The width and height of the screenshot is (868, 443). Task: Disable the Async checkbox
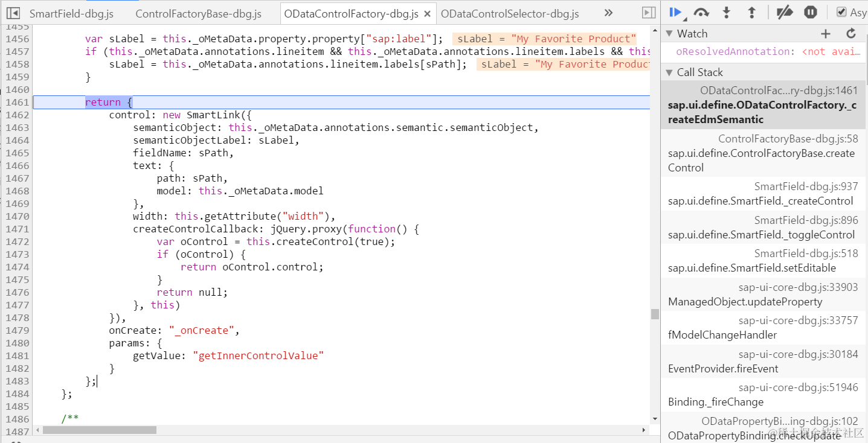[841, 12]
